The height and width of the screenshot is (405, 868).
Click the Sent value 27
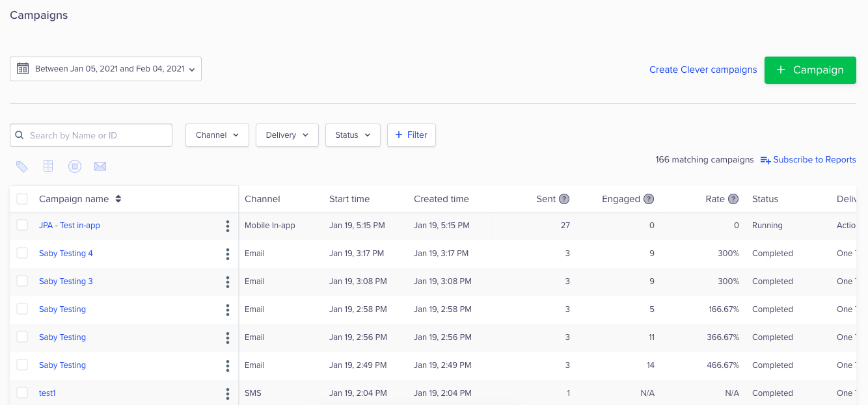pyautogui.click(x=565, y=226)
